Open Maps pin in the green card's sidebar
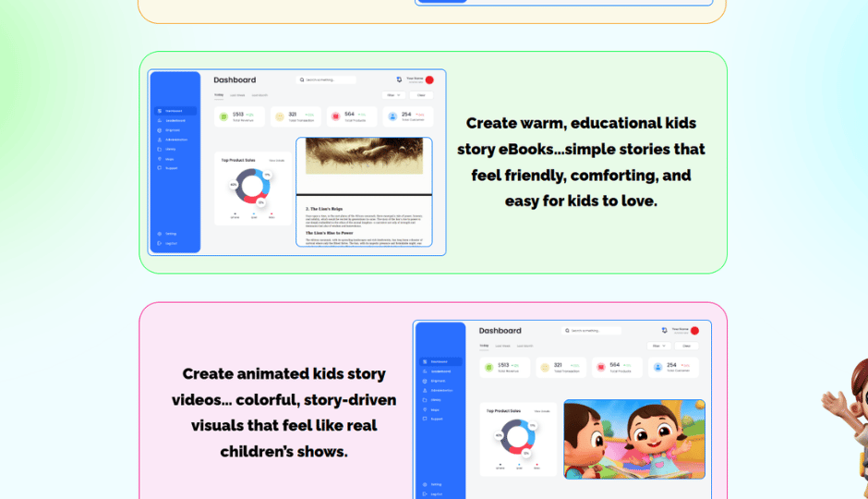 tap(166, 159)
